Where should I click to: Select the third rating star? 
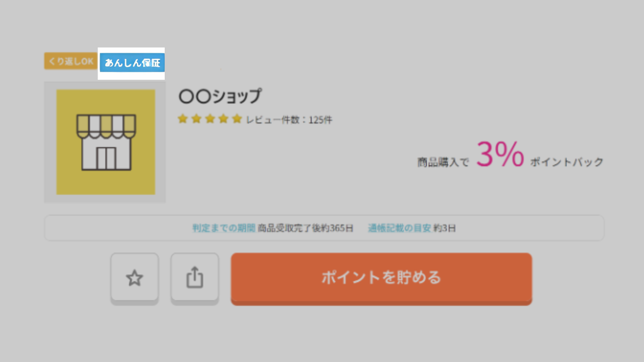pos(210,119)
